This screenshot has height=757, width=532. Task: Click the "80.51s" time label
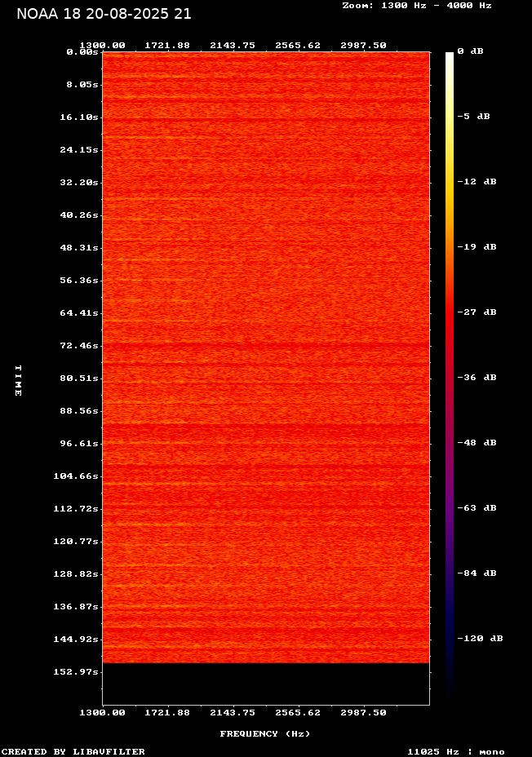[x=79, y=378]
